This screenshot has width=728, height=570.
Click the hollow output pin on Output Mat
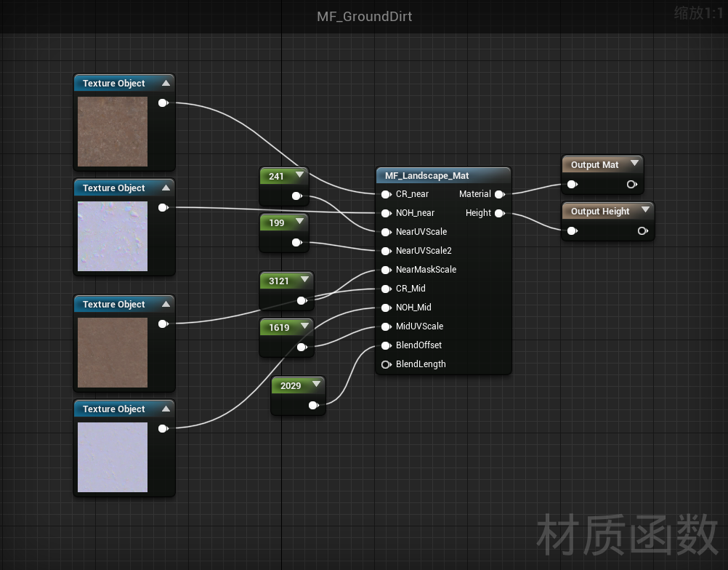[632, 185]
